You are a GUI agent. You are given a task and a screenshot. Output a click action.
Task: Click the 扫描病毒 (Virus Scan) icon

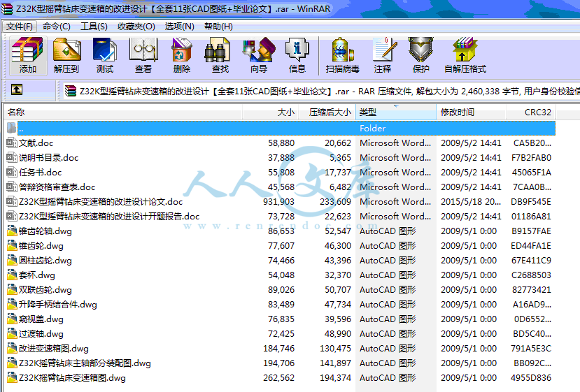pyautogui.click(x=343, y=55)
